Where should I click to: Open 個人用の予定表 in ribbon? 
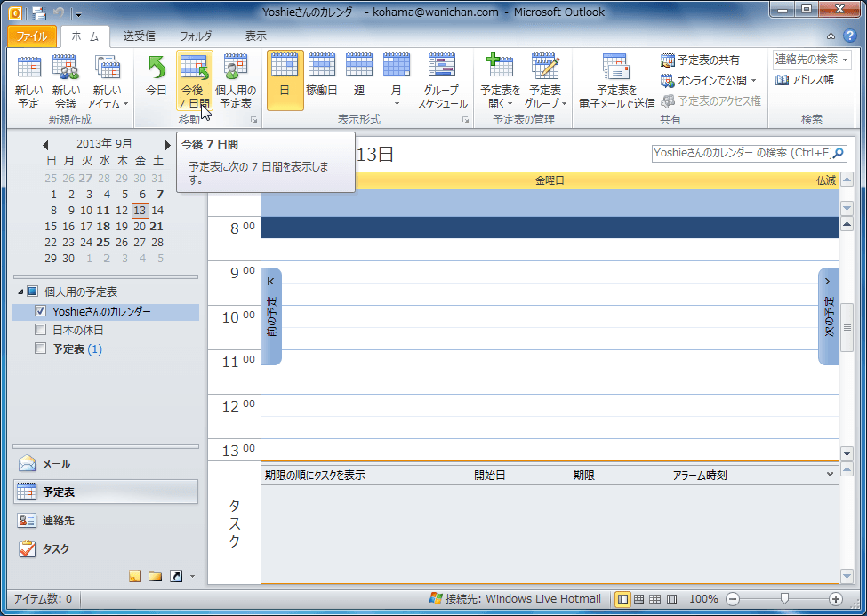click(x=236, y=81)
